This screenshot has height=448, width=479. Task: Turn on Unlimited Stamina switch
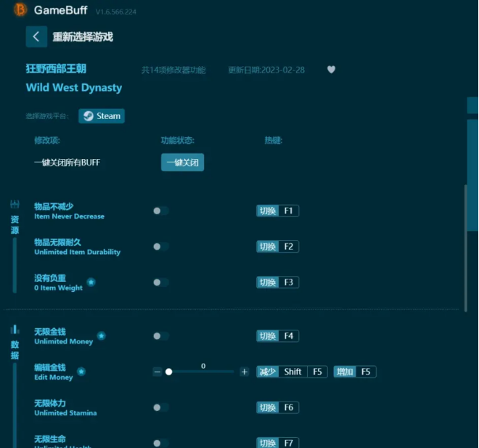point(160,407)
